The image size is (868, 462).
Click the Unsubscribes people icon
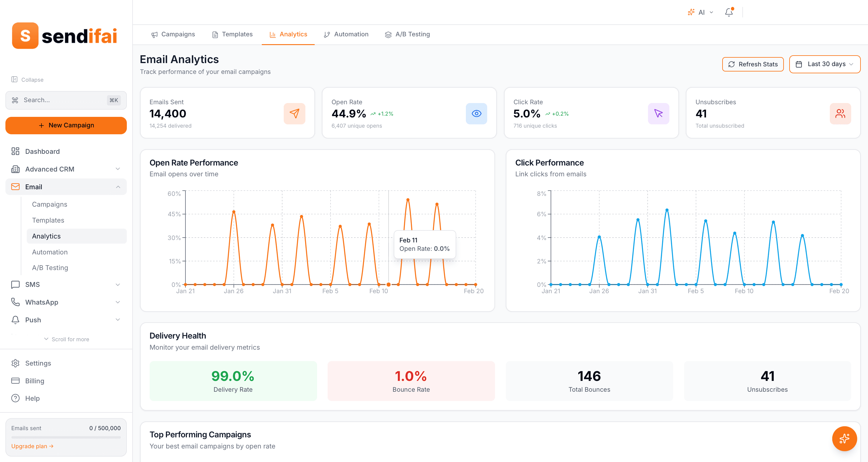[840, 114]
